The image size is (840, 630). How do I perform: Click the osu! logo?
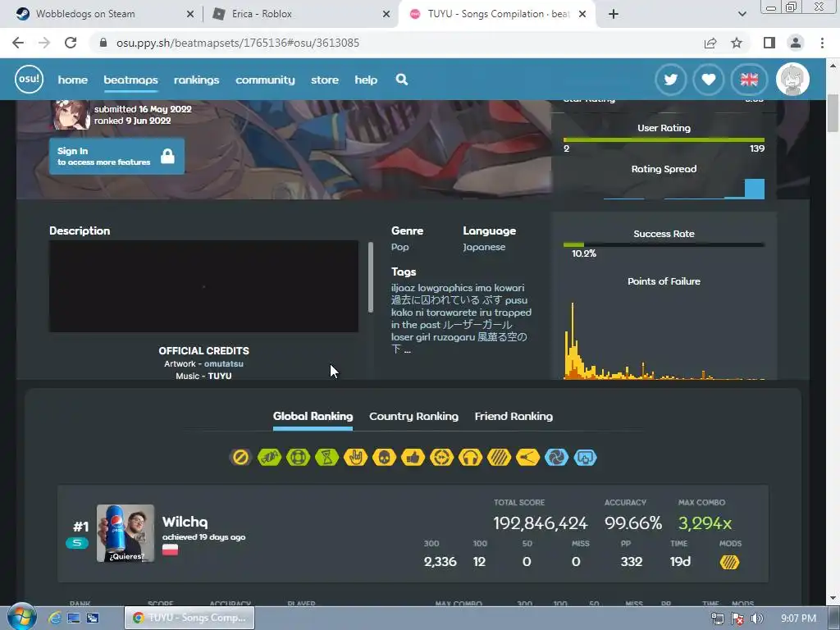pos(29,80)
